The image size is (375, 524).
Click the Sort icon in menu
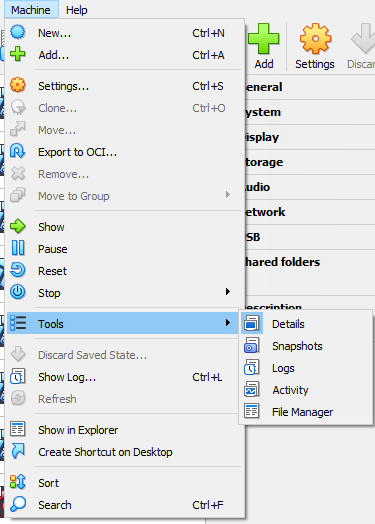[x=18, y=483]
